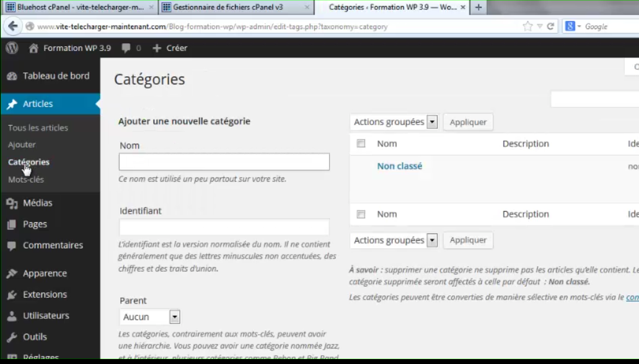This screenshot has height=364, width=639.
Task: Open the top Actions groupées dropdown
Action: click(x=394, y=122)
